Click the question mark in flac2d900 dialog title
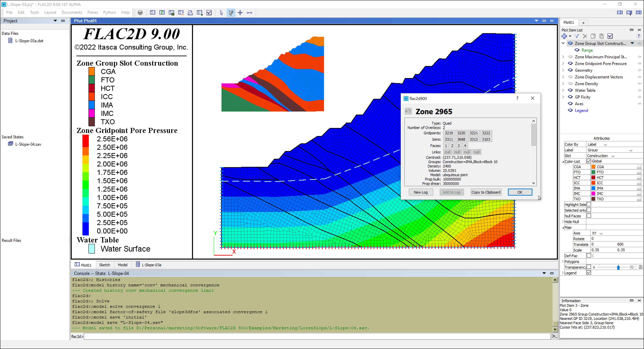Image resolution: width=644 pixels, height=349 pixels. pos(517,98)
